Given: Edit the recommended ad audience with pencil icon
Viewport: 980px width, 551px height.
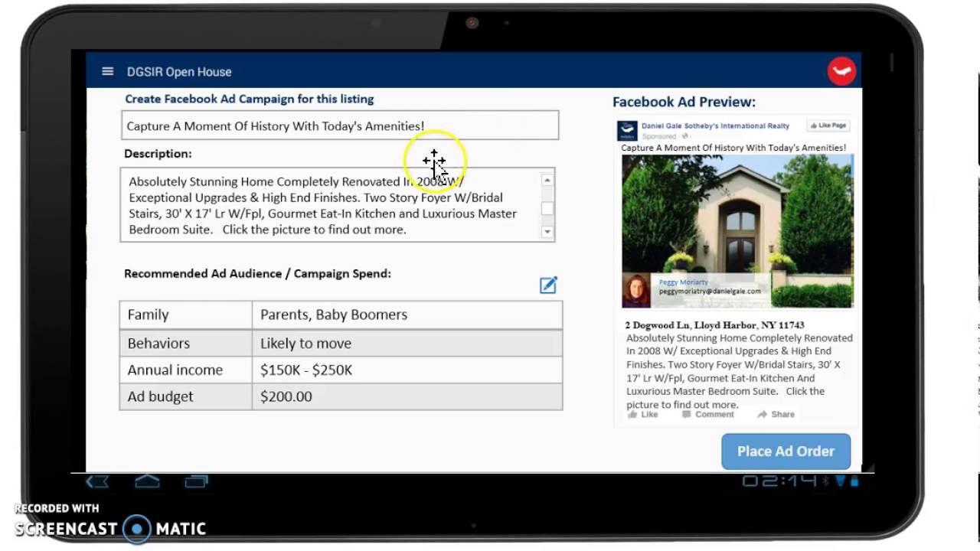Looking at the screenshot, I should [548, 285].
